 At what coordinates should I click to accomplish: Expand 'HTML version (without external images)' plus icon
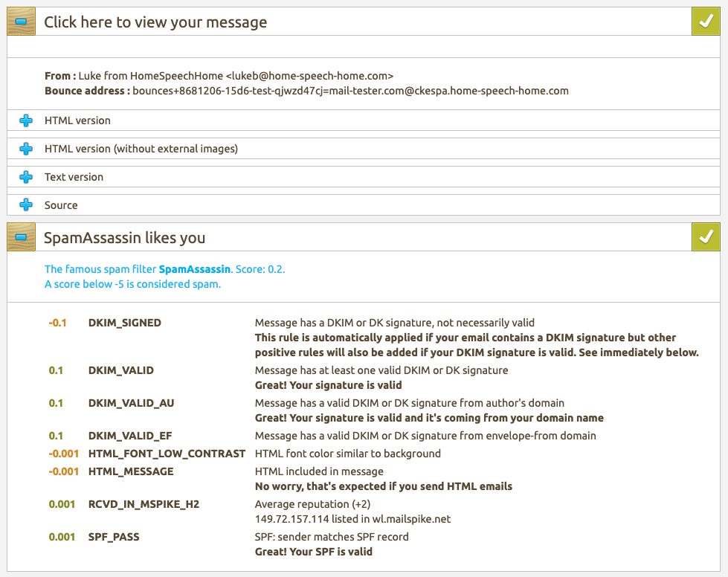coord(26,149)
